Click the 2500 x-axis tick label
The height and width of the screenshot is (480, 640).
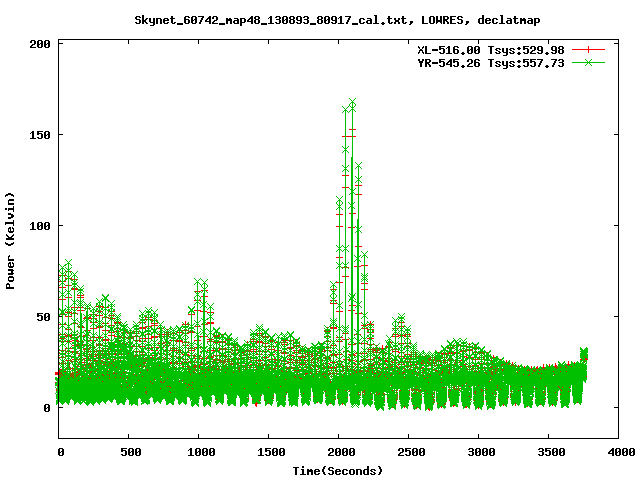point(411,452)
